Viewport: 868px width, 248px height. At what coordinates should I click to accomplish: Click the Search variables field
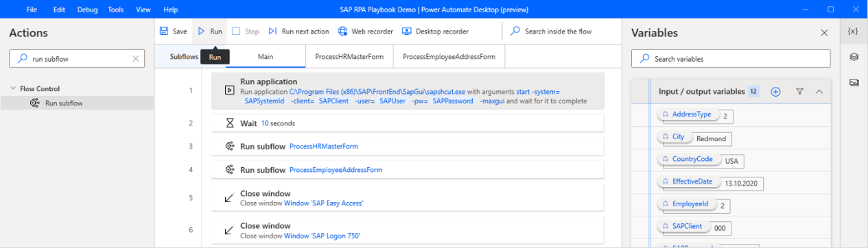[x=731, y=59]
